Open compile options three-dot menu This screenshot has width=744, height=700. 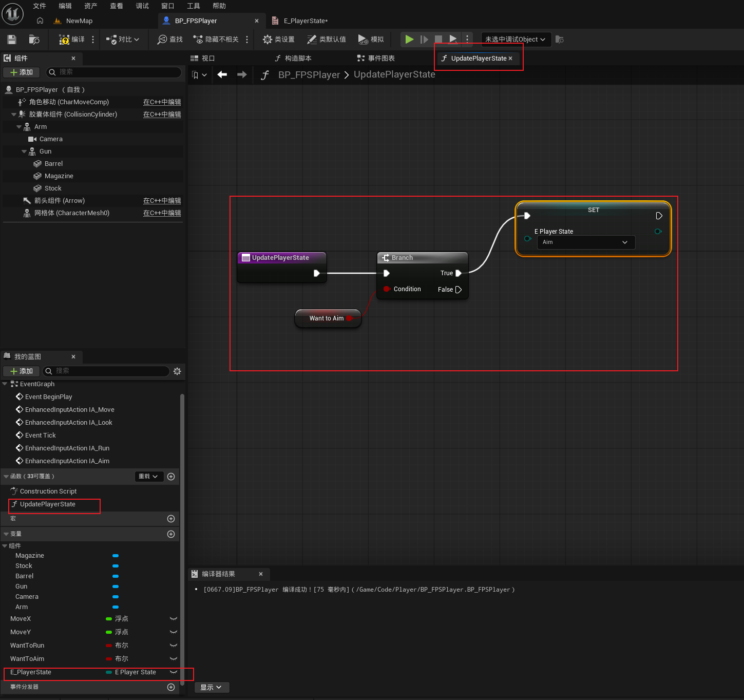(93, 40)
